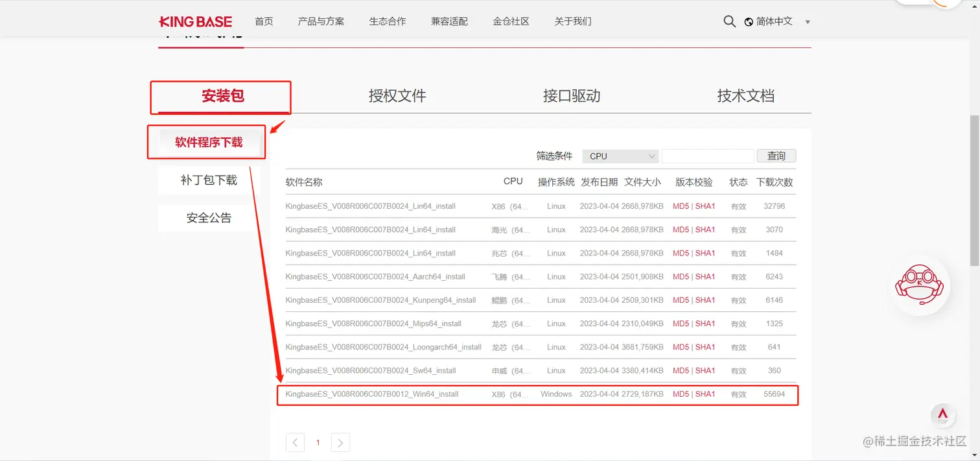Click MD5 in the Kunpeng64_install row
The image size is (980, 461).
click(681, 300)
